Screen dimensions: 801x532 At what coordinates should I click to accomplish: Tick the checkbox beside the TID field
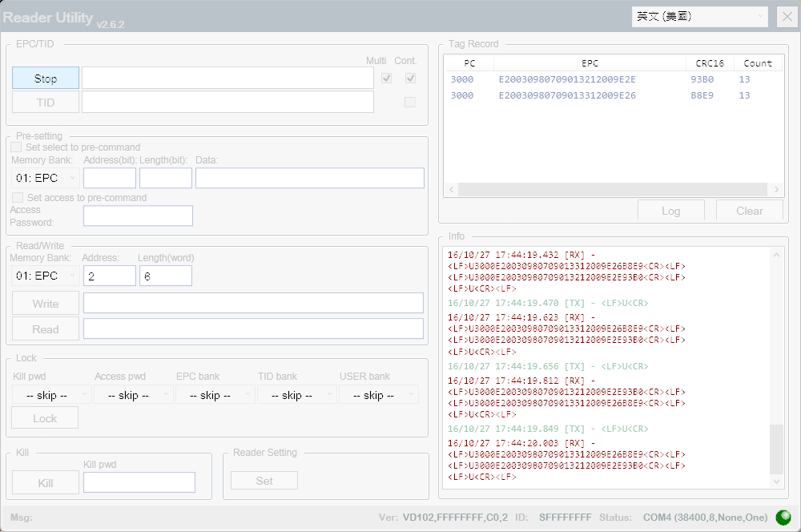(409, 103)
